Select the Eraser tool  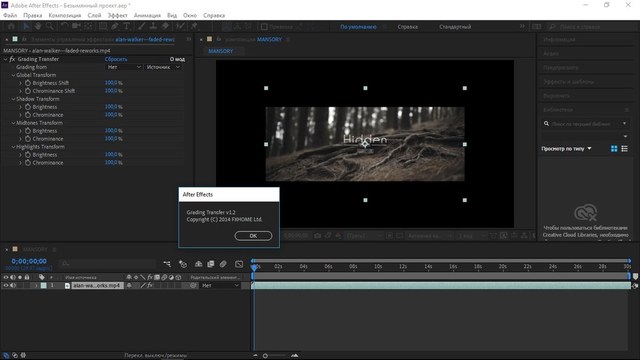point(165,27)
